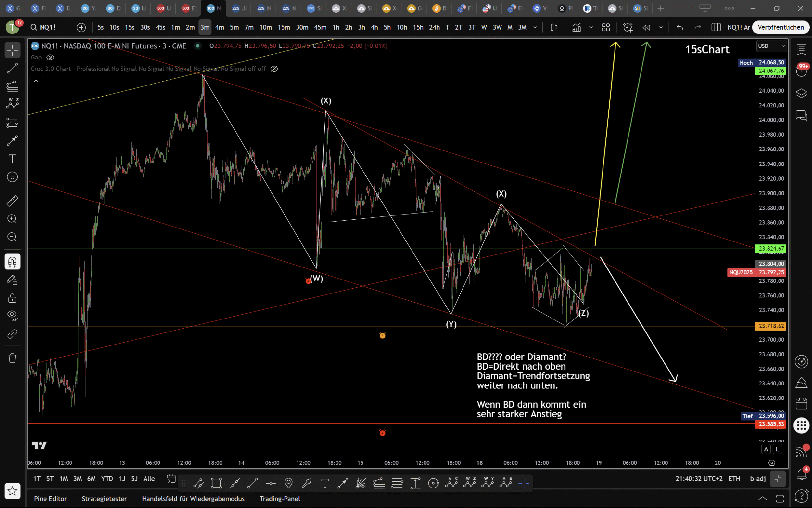Open the Pine Editor tab
Viewport: 812px width, 508px height.
coord(50,499)
